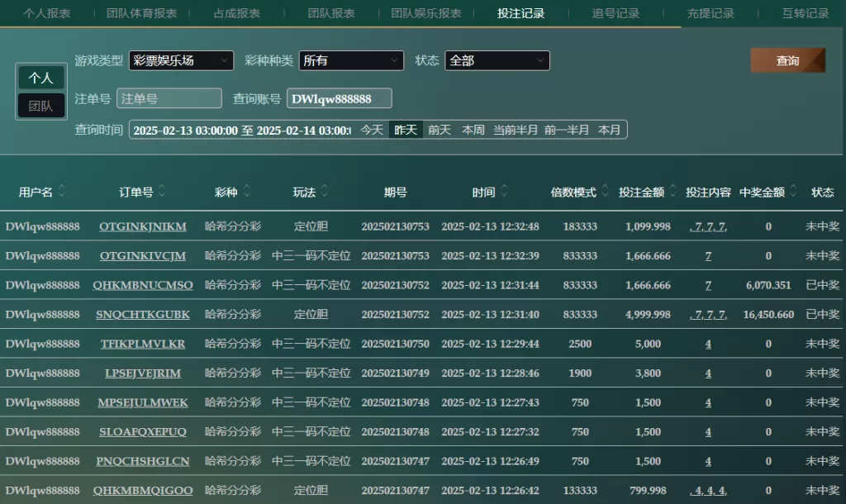Open order OTGINKIVCJM link
The height and width of the screenshot is (504, 846).
coord(143,256)
